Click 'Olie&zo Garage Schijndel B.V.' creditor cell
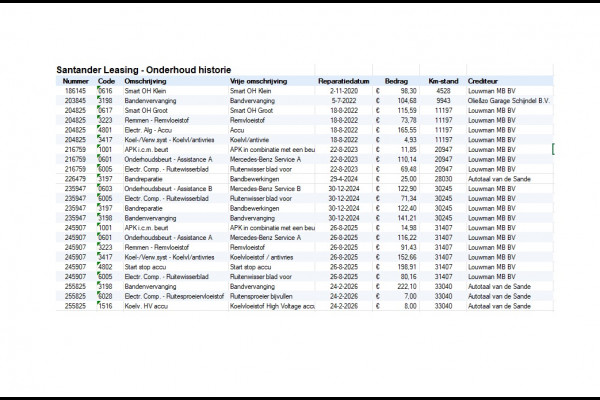The height and width of the screenshot is (400, 600). pyautogui.click(x=509, y=101)
